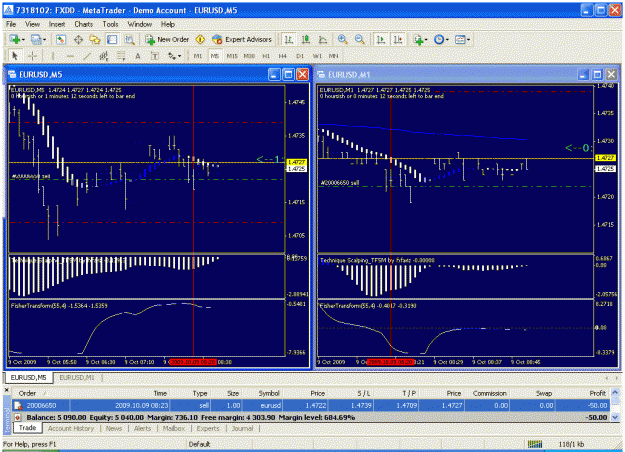Open the Mailbox terminal tab

tap(174, 428)
